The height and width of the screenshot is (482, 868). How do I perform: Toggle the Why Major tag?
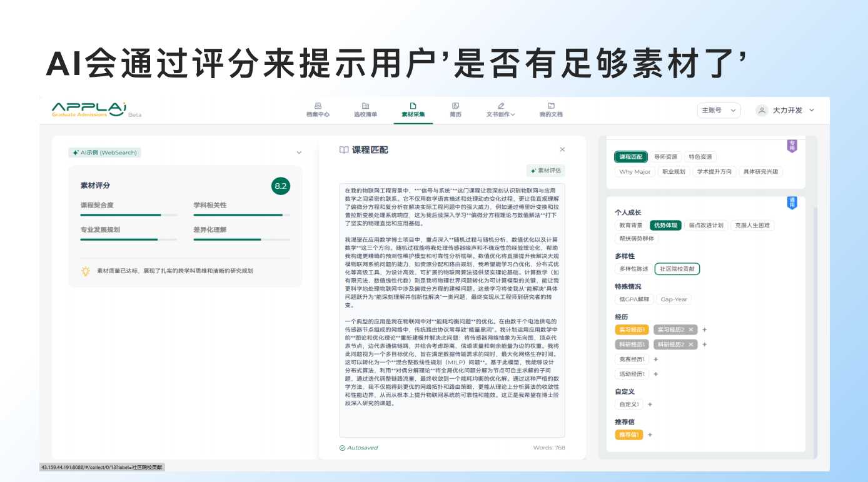pos(634,172)
